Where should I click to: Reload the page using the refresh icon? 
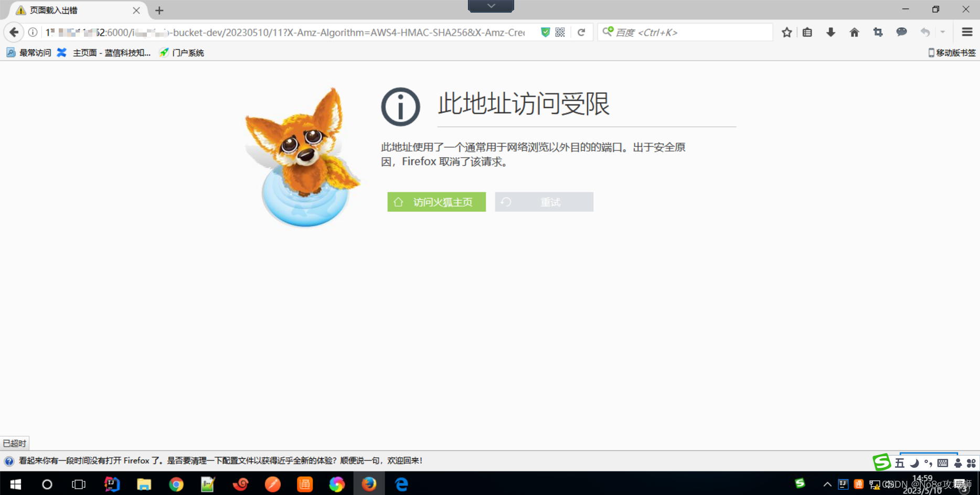(581, 33)
